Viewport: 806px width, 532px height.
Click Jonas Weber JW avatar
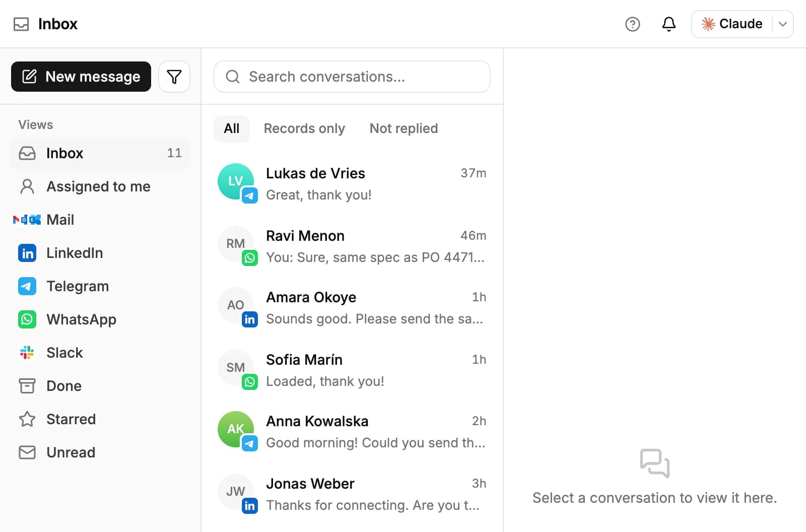(236, 492)
